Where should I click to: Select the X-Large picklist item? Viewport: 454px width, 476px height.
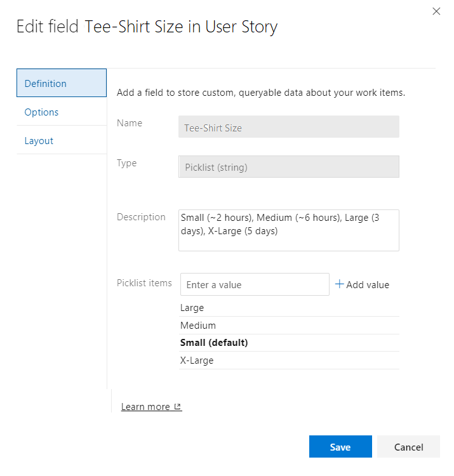[x=289, y=360]
